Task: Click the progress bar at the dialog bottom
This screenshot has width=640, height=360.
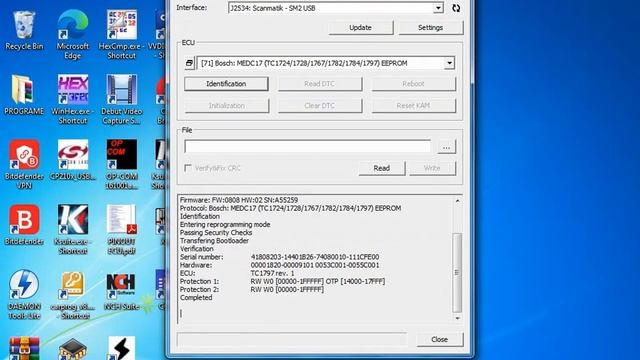Action: pyautogui.click(x=292, y=340)
